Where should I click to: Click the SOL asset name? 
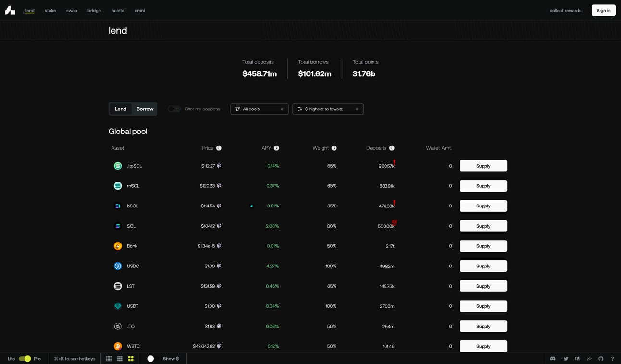click(x=131, y=226)
